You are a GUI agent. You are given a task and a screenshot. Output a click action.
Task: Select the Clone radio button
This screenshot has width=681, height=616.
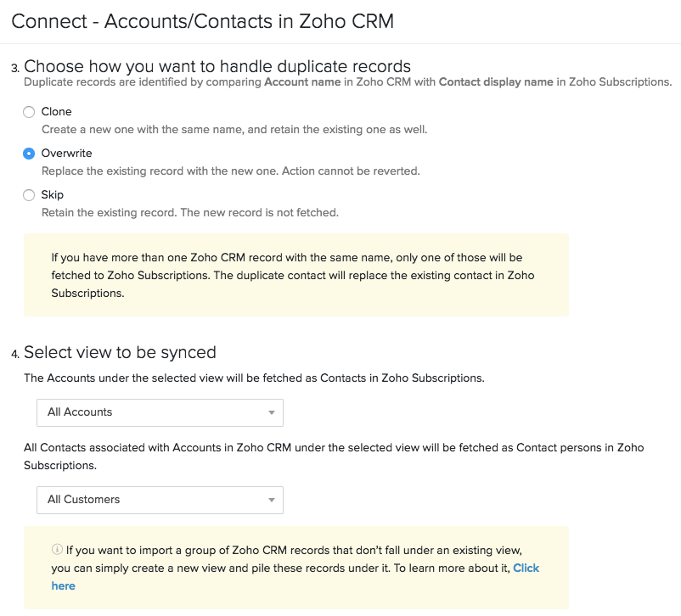[29, 112]
